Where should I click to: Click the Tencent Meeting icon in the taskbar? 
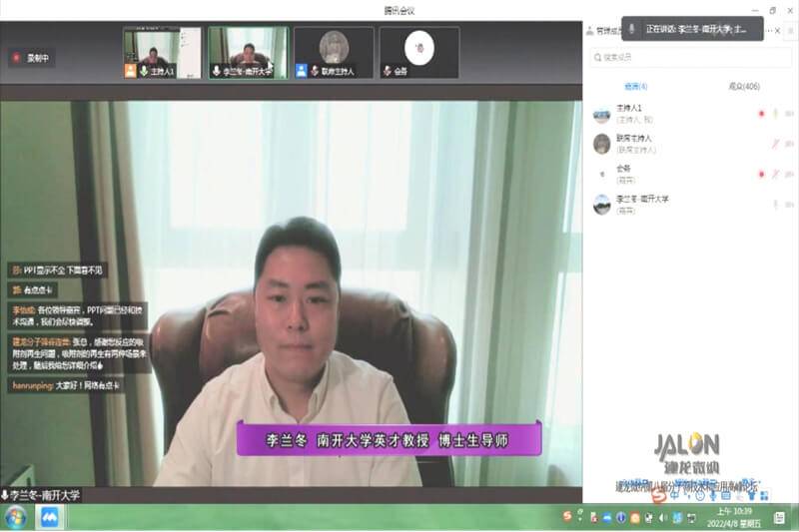(48, 517)
